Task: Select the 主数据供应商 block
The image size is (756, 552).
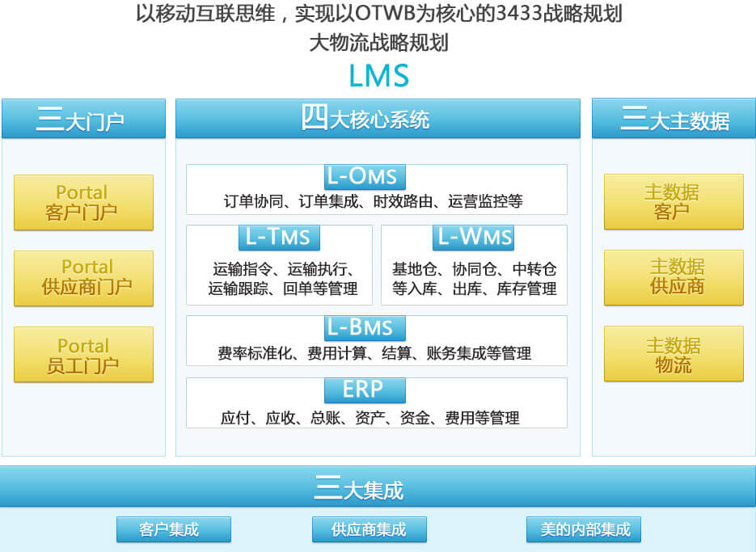Action: [x=674, y=277]
